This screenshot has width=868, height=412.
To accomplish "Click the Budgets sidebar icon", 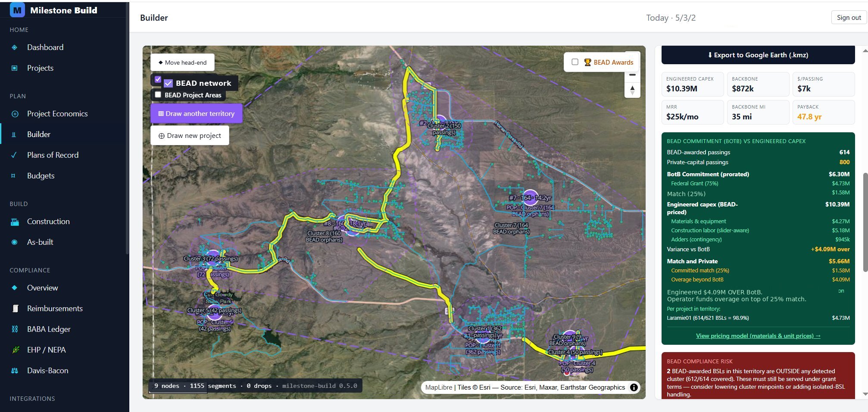I will tap(13, 176).
